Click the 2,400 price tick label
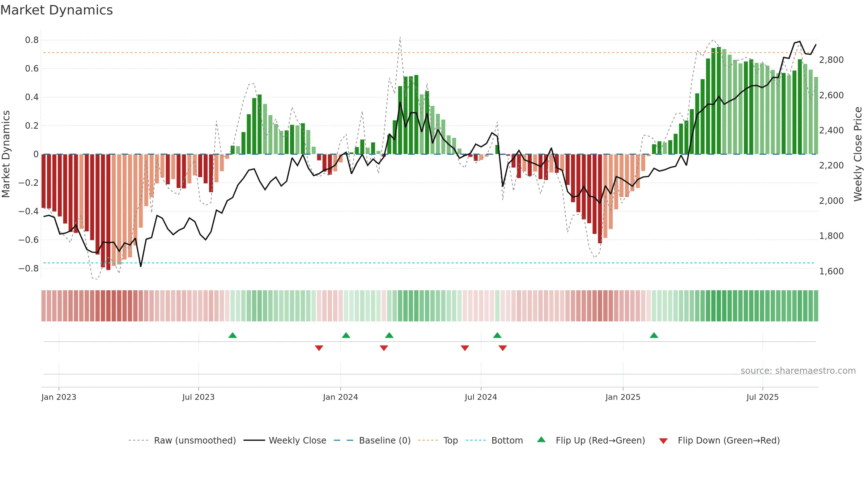Screen dimensions: 868x488 (831, 130)
